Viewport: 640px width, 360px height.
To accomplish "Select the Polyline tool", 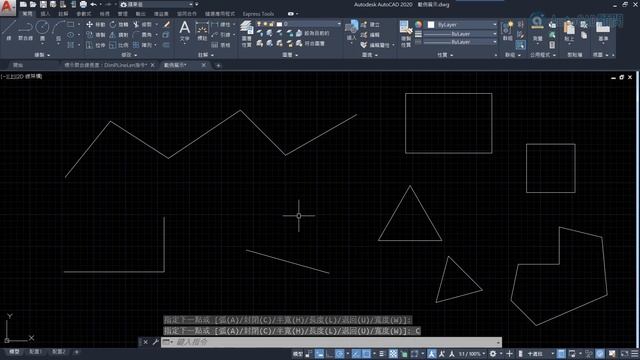I will coord(25,30).
